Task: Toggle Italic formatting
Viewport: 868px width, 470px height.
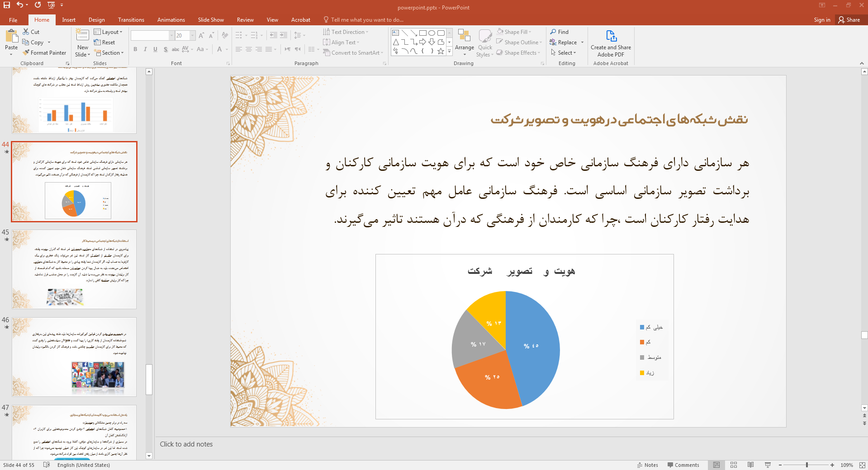Action: (x=145, y=49)
